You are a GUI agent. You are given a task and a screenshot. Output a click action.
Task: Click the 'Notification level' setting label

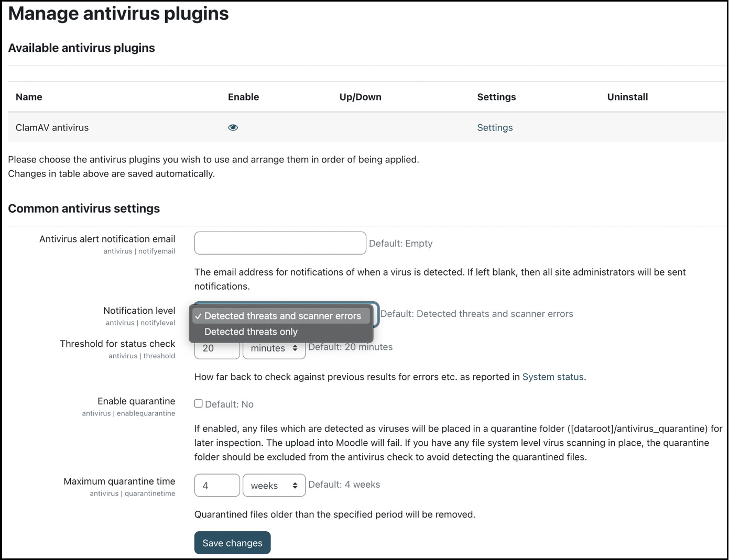139,311
